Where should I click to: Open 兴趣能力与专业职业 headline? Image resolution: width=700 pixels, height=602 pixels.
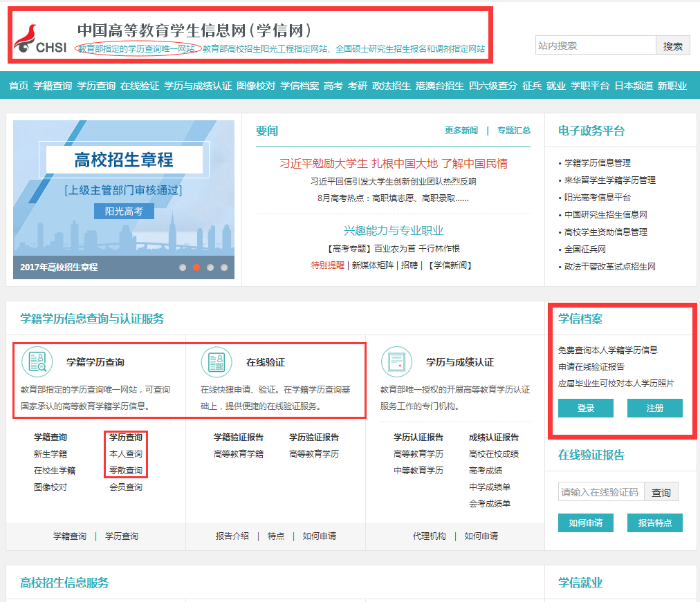pyautogui.click(x=394, y=231)
